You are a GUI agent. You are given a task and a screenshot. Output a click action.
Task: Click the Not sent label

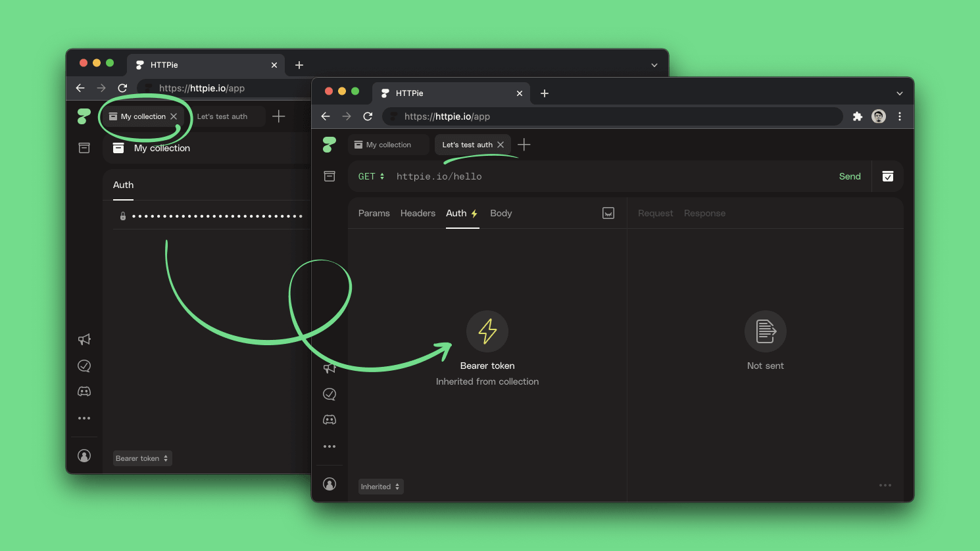[766, 366]
